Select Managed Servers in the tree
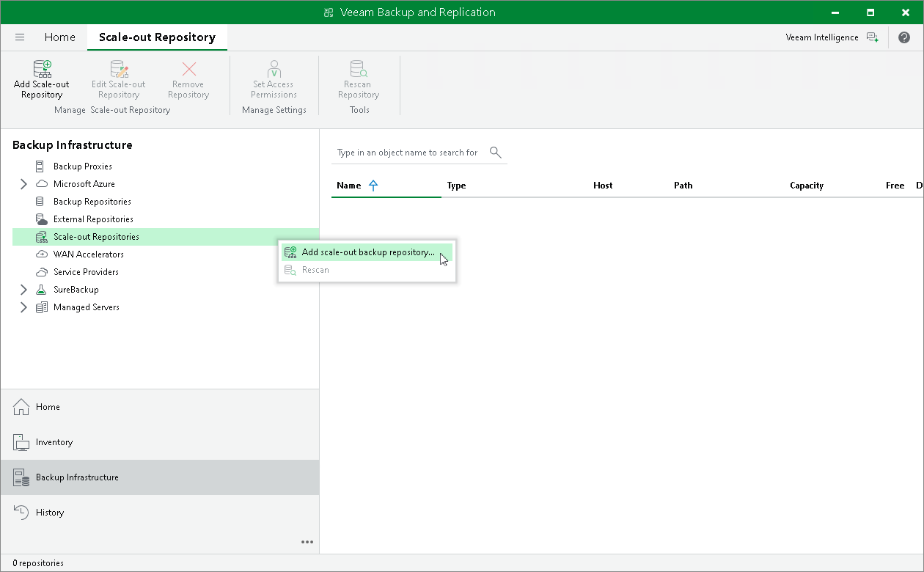 (x=87, y=307)
